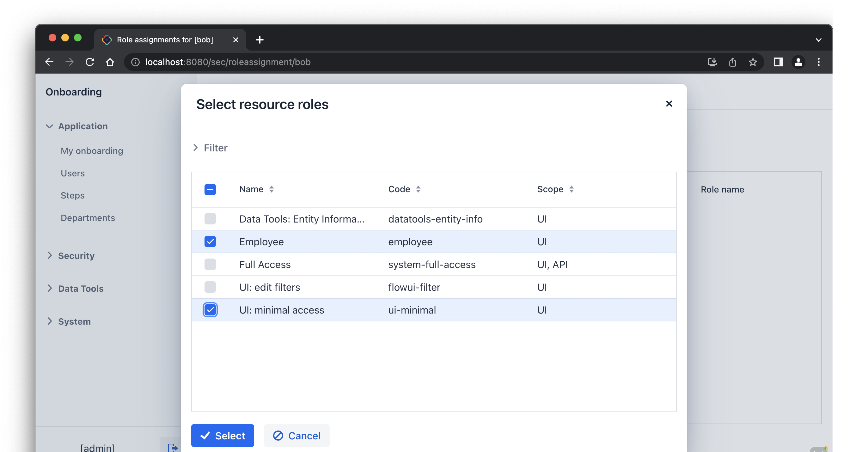868x452 pixels.
Task: Click the browser reload icon
Action: 90,62
